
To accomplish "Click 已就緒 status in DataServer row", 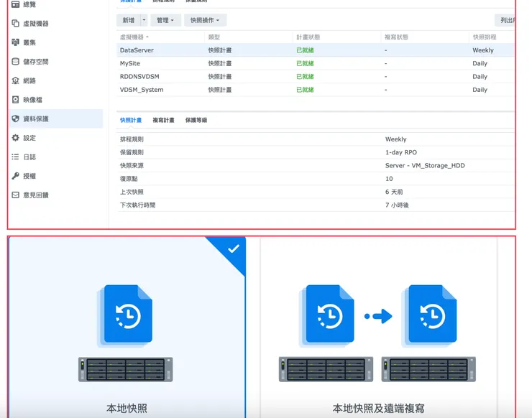I will pyautogui.click(x=305, y=50).
